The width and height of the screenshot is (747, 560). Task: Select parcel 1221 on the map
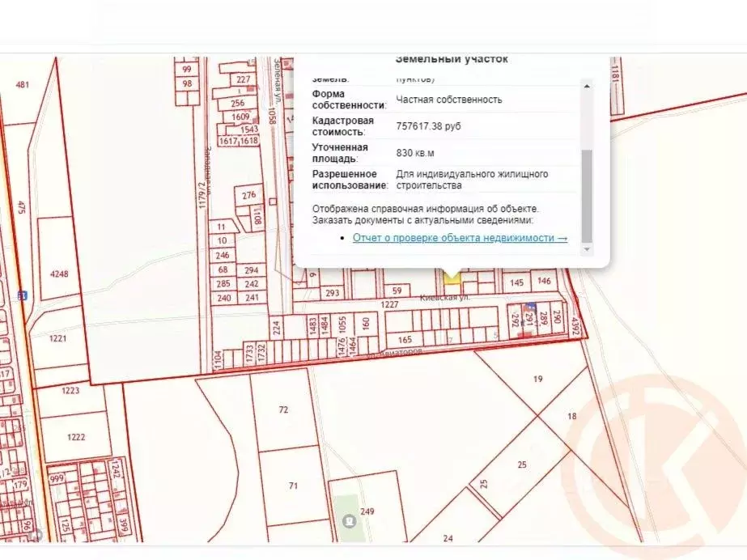pyautogui.click(x=57, y=338)
